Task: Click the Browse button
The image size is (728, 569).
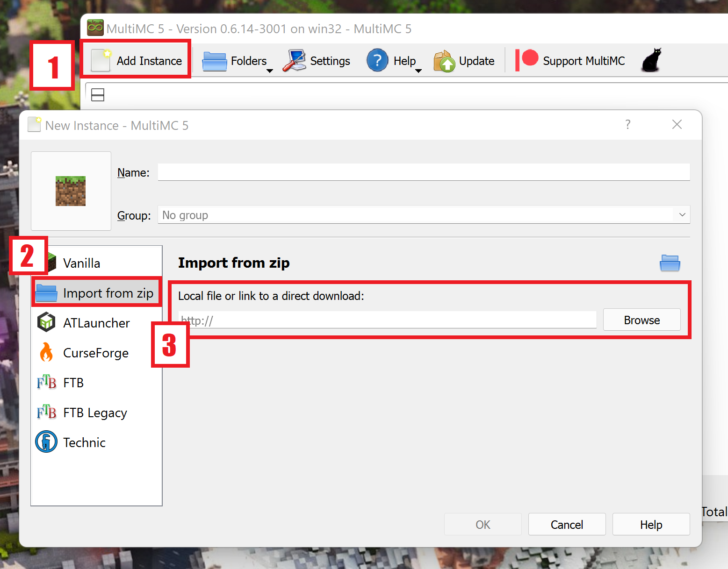Action: pyautogui.click(x=642, y=320)
